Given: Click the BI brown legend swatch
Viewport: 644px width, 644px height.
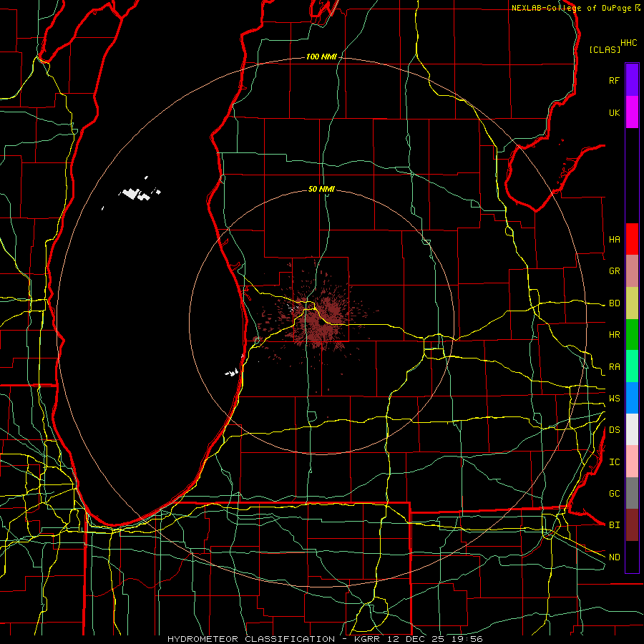Looking at the screenshot, I should coord(632,525).
